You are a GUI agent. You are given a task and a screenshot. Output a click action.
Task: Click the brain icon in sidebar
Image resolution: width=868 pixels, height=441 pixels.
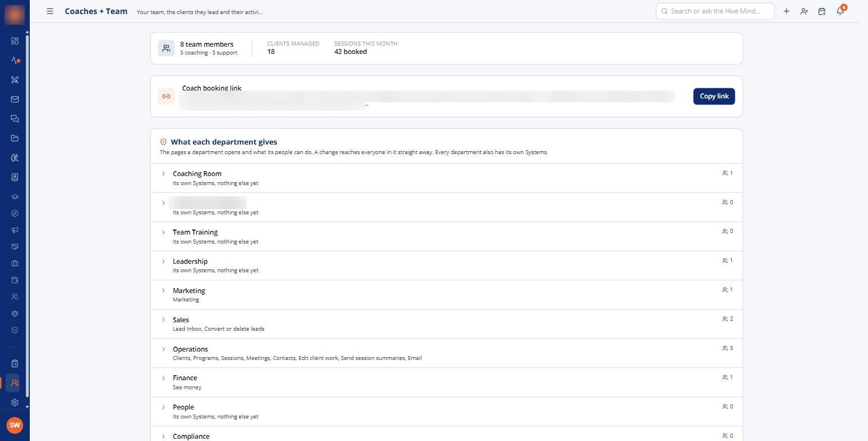coord(15,157)
